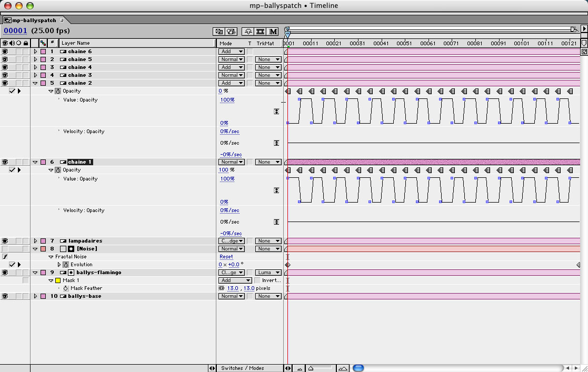The image size is (588, 372).
Task: Click the stopwatch next to Evolution
Action: (x=66, y=265)
